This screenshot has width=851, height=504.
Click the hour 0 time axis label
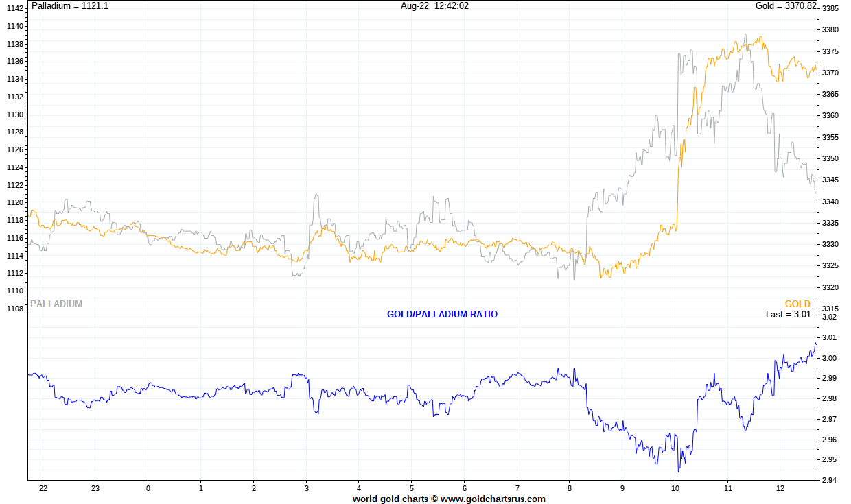click(x=148, y=488)
